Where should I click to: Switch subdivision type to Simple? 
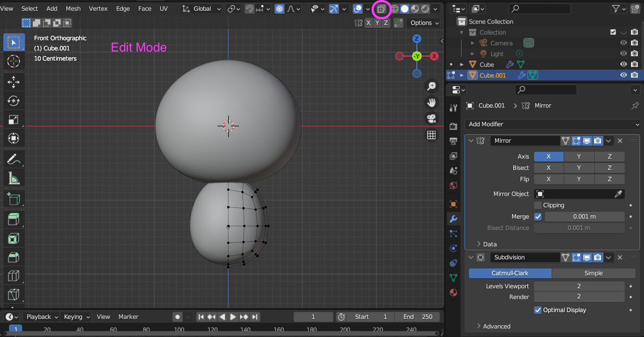click(593, 273)
